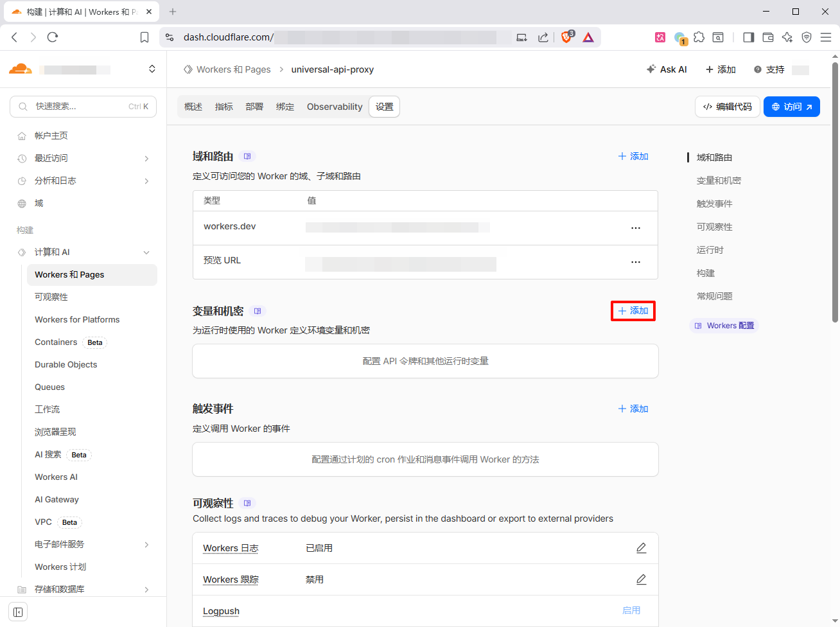Image resolution: width=840 pixels, height=627 pixels.
Task: Click 添加 in the 变量和机密 section
Action: (x=633, y=311)
